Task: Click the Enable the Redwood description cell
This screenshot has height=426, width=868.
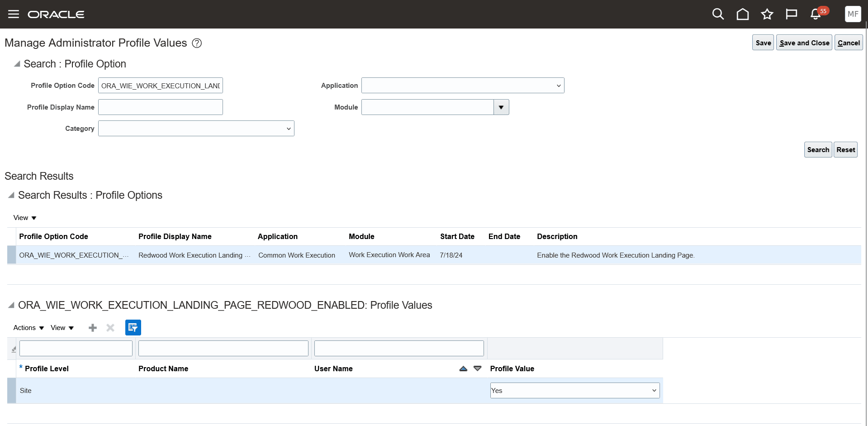Action: click(616, 255)
